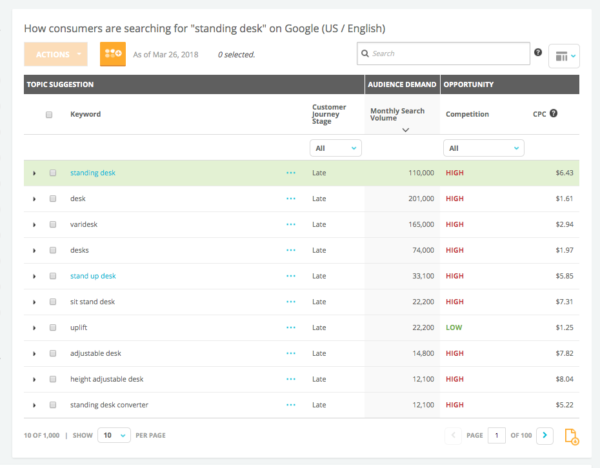This screenshot has height=468, width=600.
Task: Open the Customer Journey Stage All filter
Action: [x=336, y=148]
